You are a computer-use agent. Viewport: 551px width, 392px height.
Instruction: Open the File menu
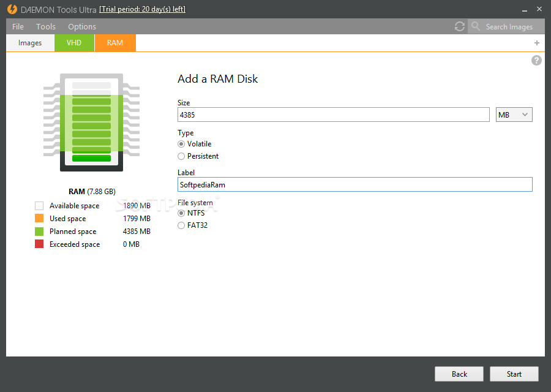pyautogui.click(x=18, y=27)
